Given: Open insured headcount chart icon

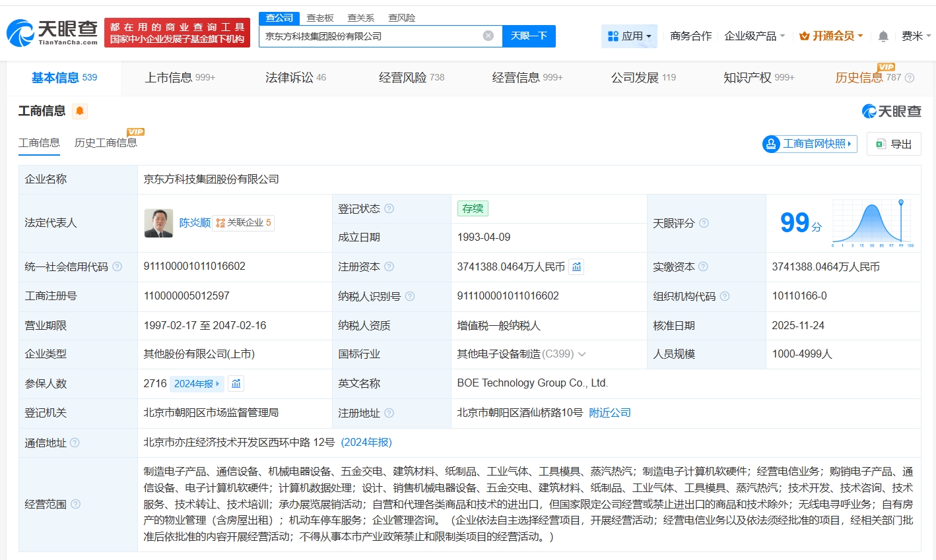Looking at the screenshot, I should (x=236, y=383).
